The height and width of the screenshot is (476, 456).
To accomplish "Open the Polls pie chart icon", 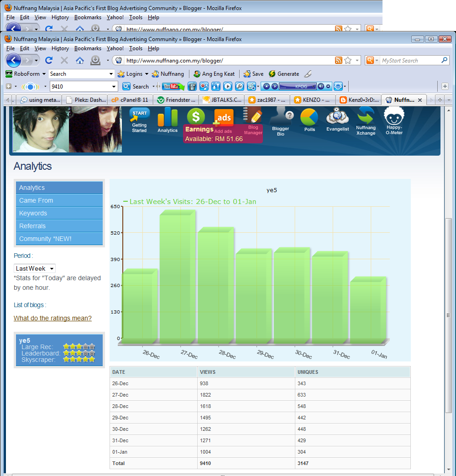I will [309, 120].
